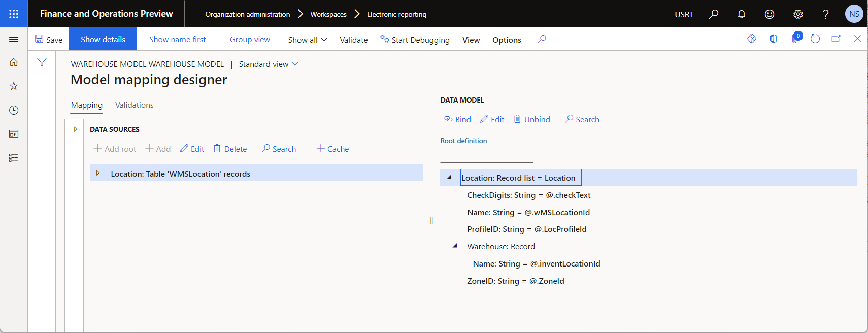Expand the Location WMSLocation data source

pyautogui.click(x=98, y=173)
